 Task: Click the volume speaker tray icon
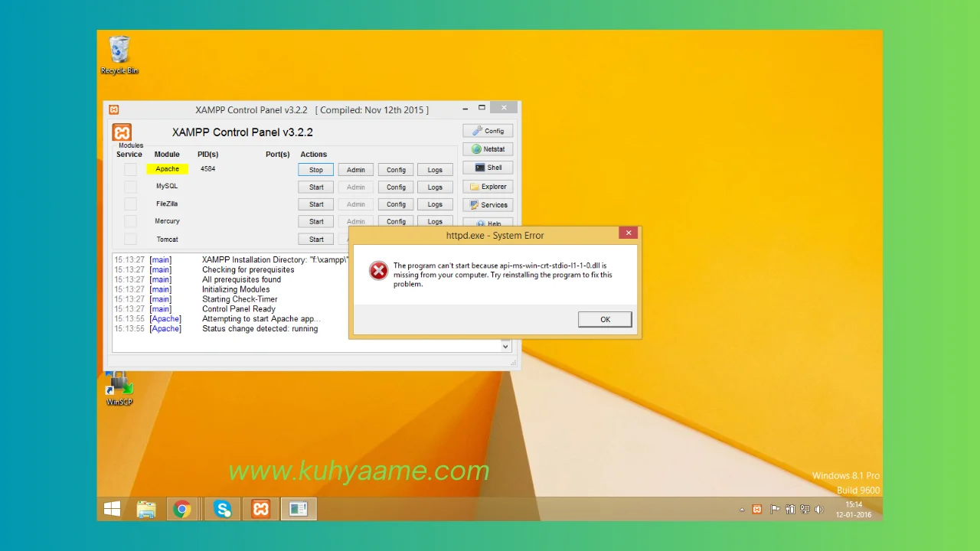(819, 510)
